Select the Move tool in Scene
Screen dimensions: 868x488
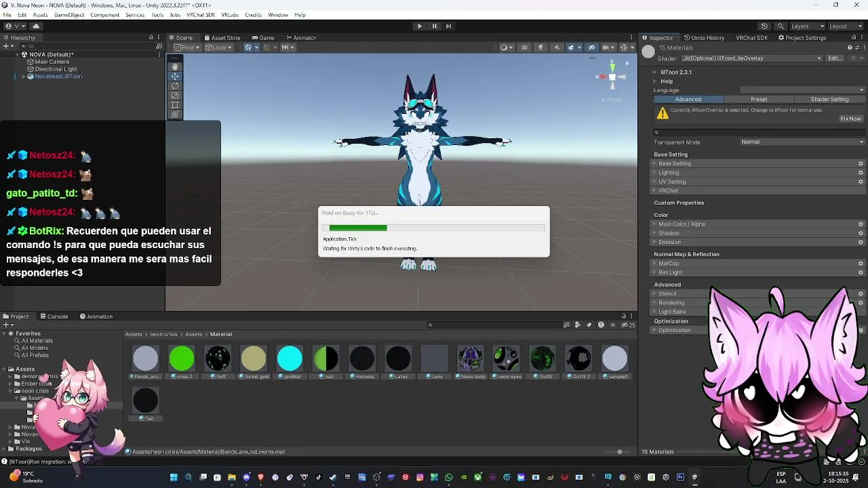point(175,76)
